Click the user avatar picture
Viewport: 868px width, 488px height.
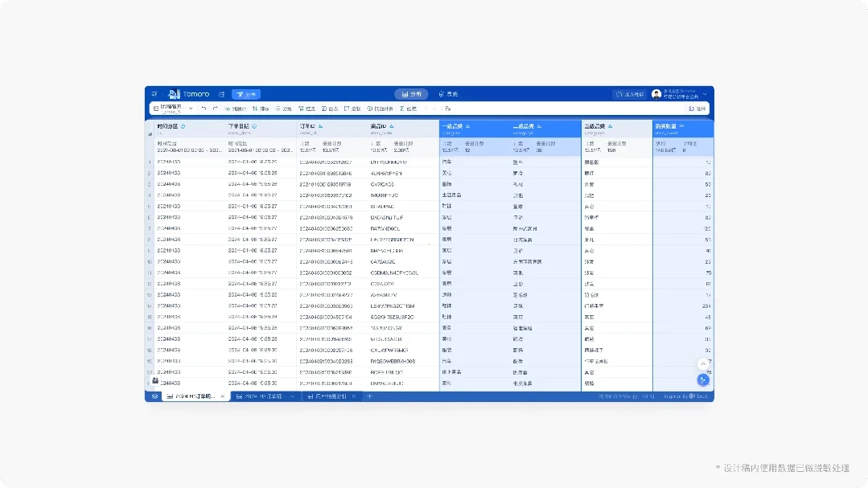pos(656,94)
